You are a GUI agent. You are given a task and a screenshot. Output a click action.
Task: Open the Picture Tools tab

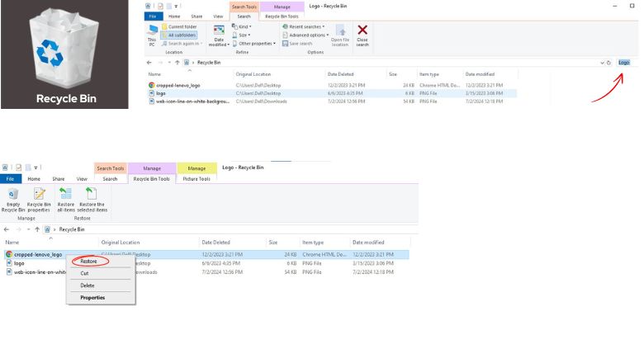[x=197, y=179]
